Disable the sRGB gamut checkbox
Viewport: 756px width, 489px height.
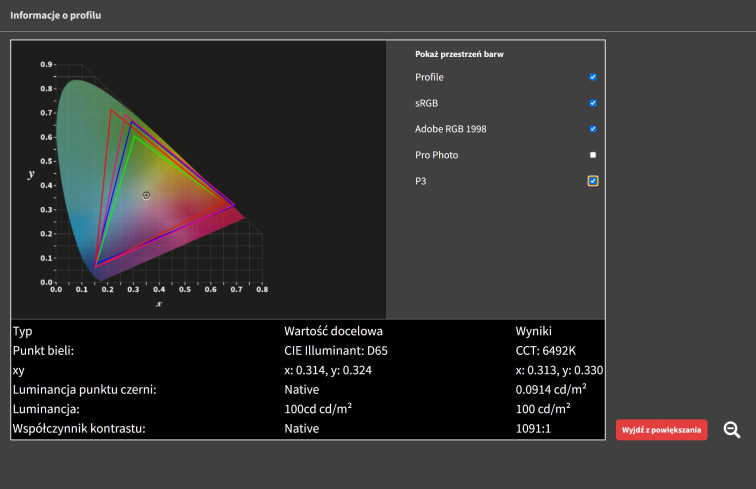593,103
